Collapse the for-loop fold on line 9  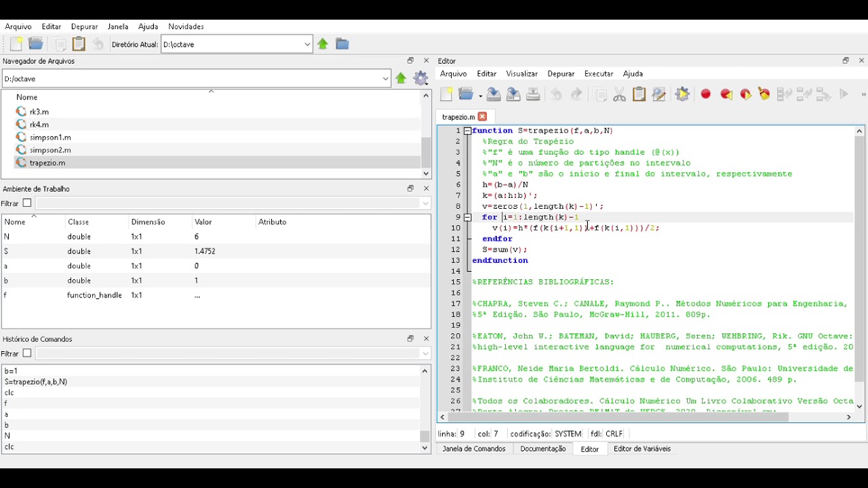coord(467,218)
